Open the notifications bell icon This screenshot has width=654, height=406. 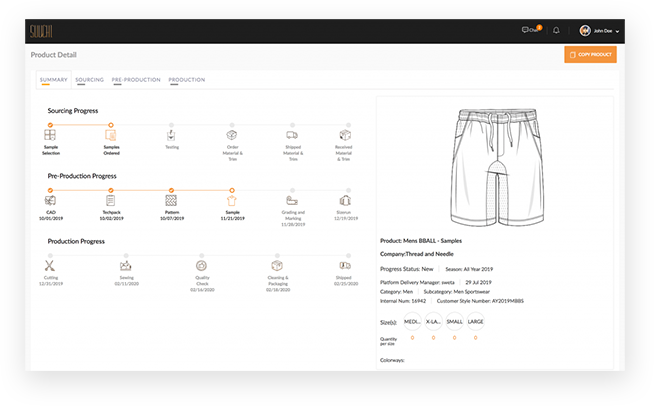tap(556, 31)
